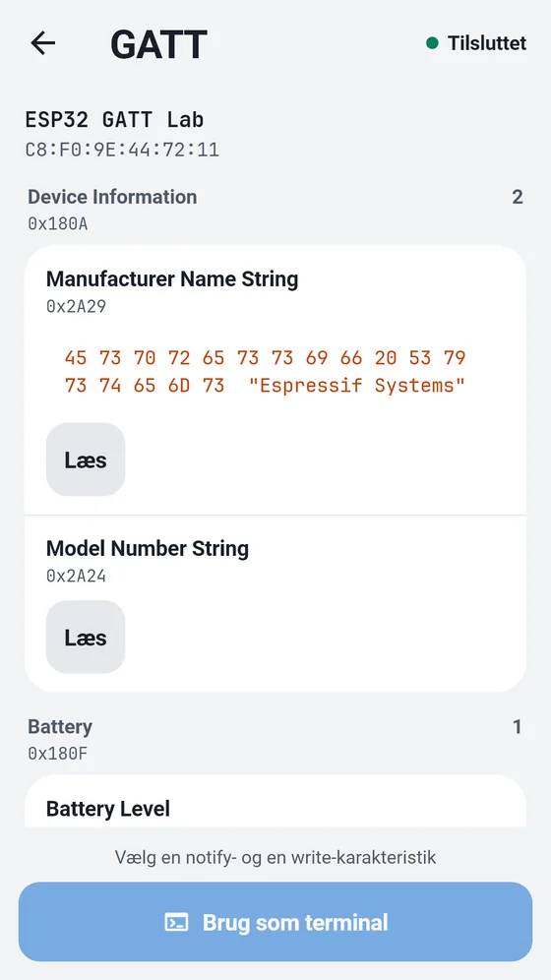Read the Model Number String characteristic
Image resolution: width=551 pixels, height=980 pixels.
86,637
